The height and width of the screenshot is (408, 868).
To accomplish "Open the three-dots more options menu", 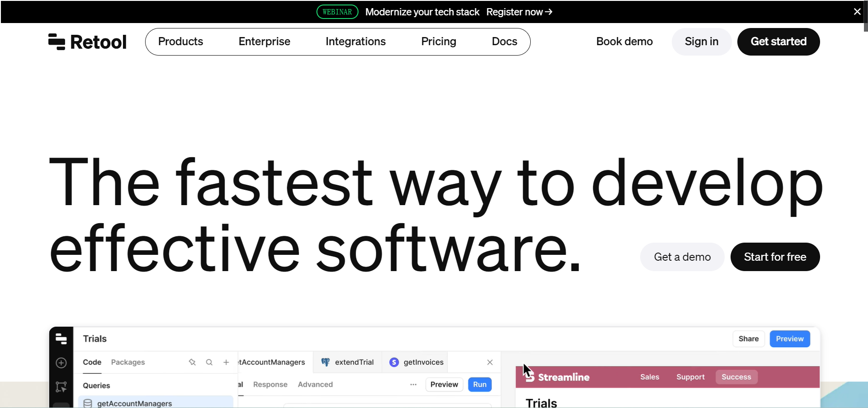I will click(x=413, y=385).
